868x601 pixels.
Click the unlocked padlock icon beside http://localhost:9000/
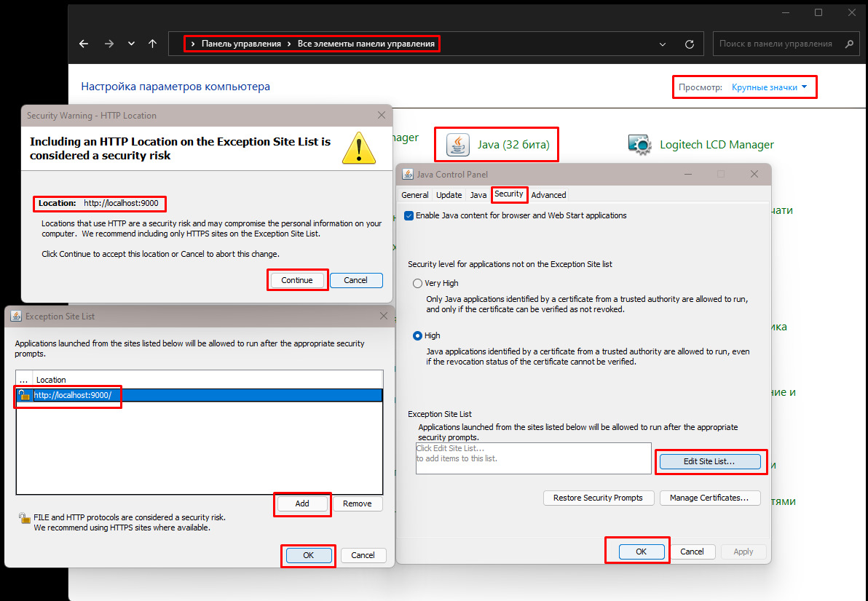coord(24,395)
